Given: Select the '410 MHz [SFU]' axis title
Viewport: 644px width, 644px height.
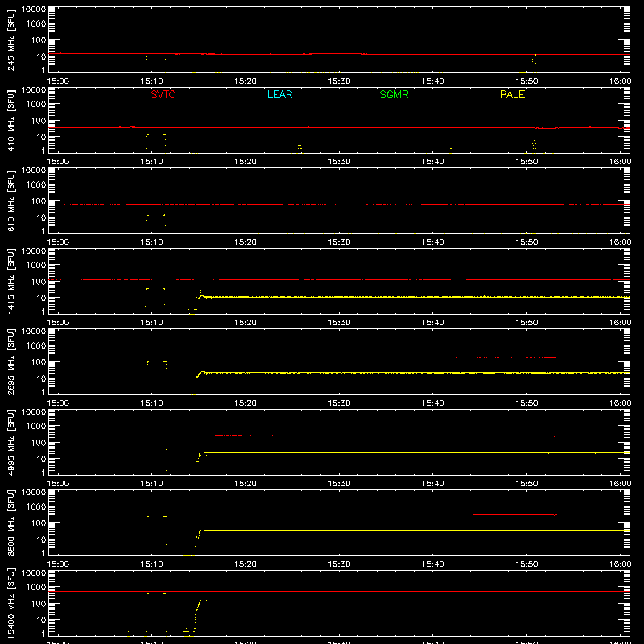Looking at the screenshot, I should (11, 120).
